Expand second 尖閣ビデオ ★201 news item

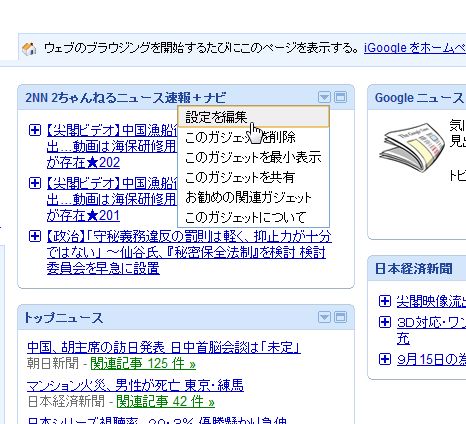[35, 183]
